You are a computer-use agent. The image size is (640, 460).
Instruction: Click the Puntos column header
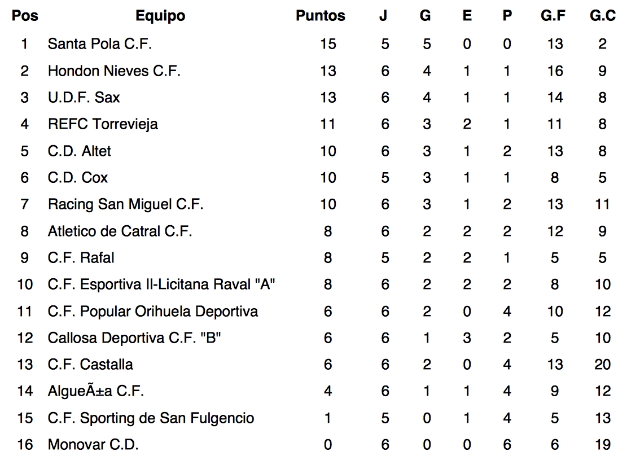tap(321, 16)
